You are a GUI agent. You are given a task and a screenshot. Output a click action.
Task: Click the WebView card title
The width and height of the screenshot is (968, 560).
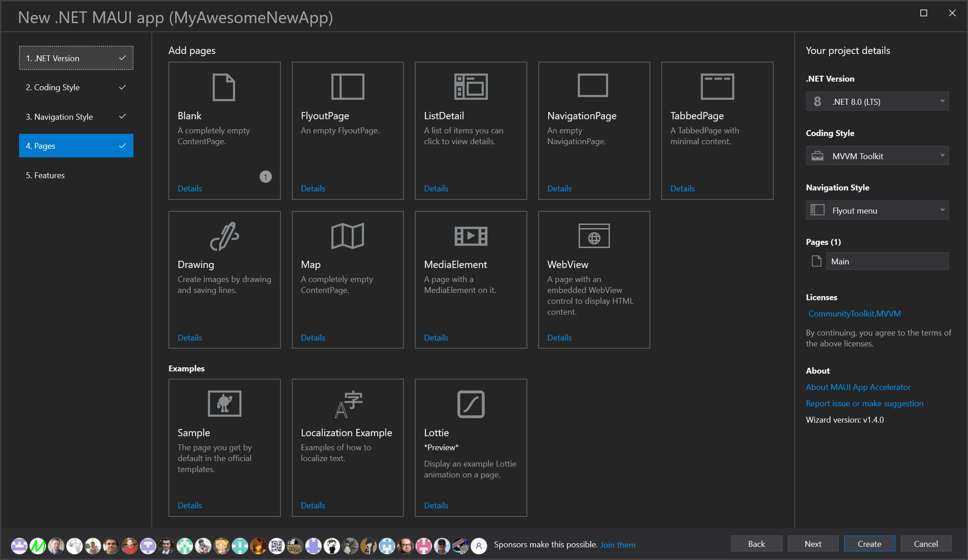point(567,264)
